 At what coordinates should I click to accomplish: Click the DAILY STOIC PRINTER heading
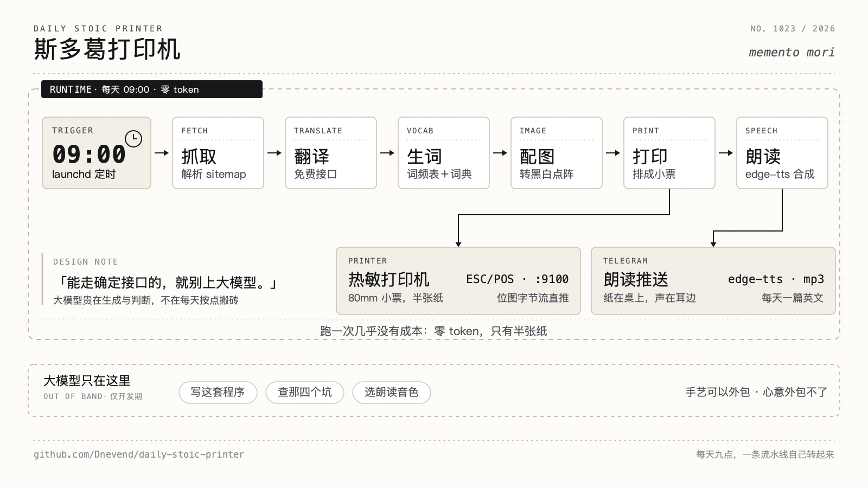pyautogui.click(x=98, y=29)
